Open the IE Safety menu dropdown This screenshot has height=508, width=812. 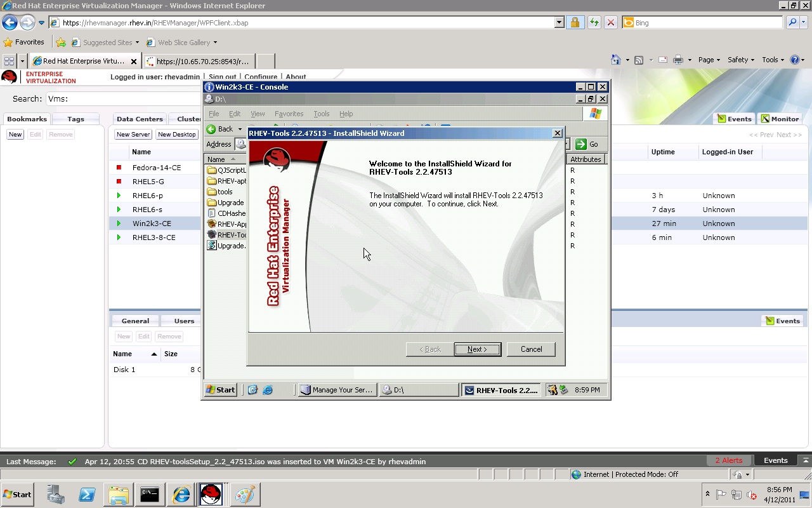(740, 60)
